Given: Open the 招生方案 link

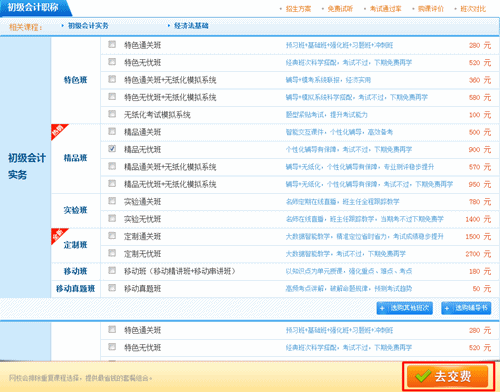Looking at the screenshot, I should click(298, 9).
